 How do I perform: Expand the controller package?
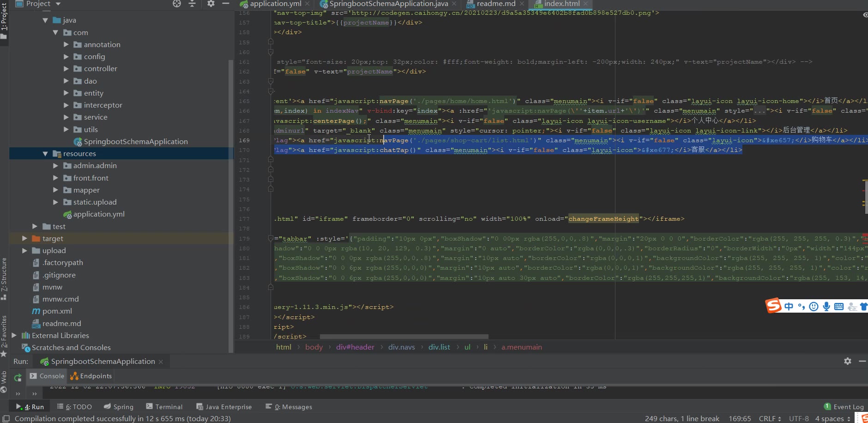[x=66, y=69]
